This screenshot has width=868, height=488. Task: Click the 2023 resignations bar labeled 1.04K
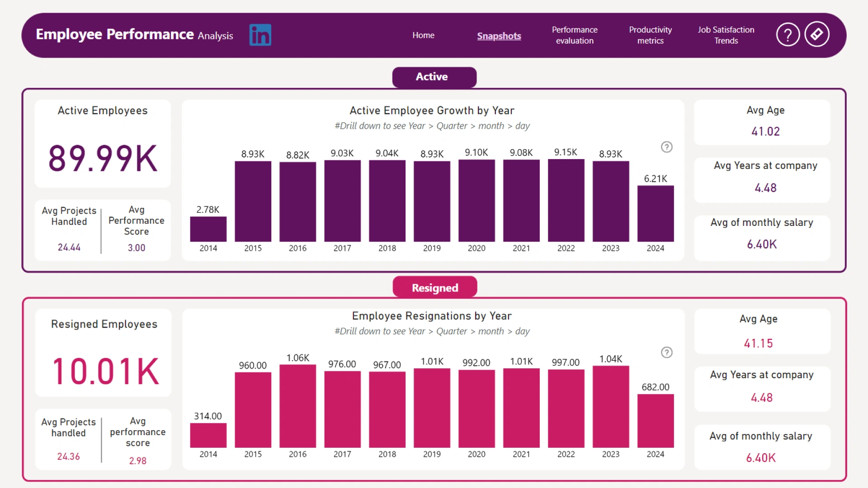(x=611, y=407)
